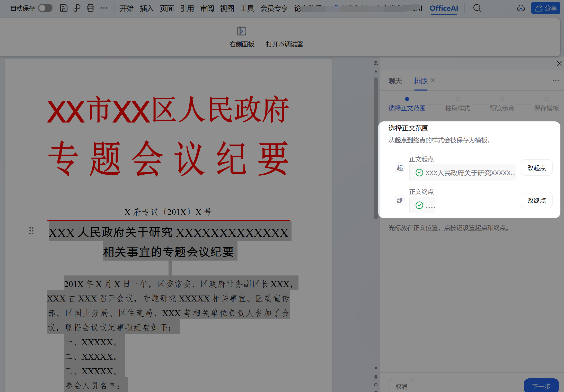Click the 右侧面板 panel icon
This screenshot has height=392, width=564.
click(x=242, y=31)
